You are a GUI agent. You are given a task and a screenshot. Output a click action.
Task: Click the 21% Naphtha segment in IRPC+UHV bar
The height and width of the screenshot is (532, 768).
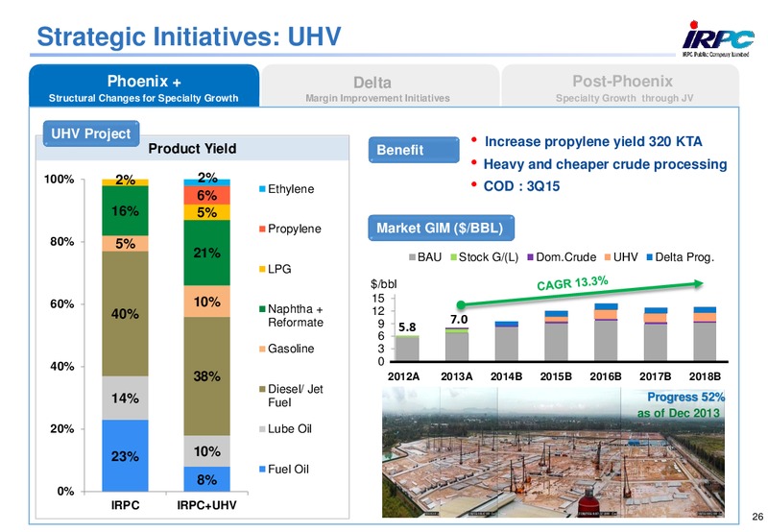coord(206,253)
